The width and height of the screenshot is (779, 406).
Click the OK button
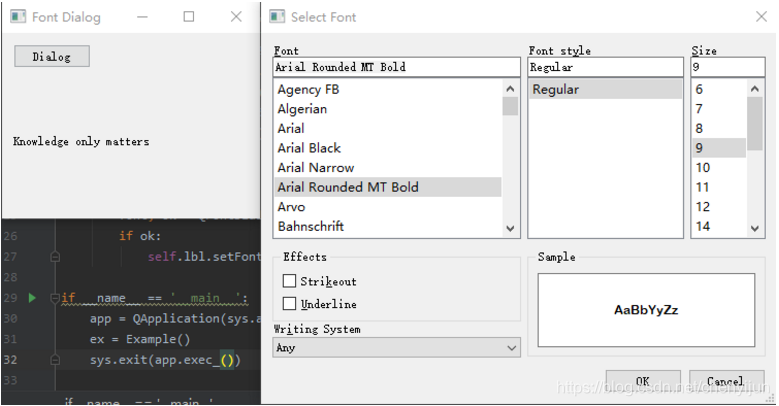point(643,381)
